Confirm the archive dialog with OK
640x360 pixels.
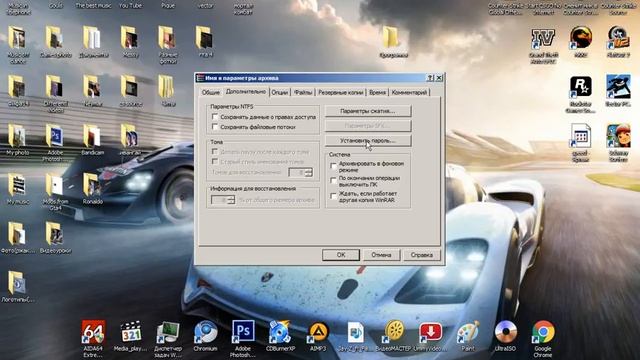click(x=341, y=255)
